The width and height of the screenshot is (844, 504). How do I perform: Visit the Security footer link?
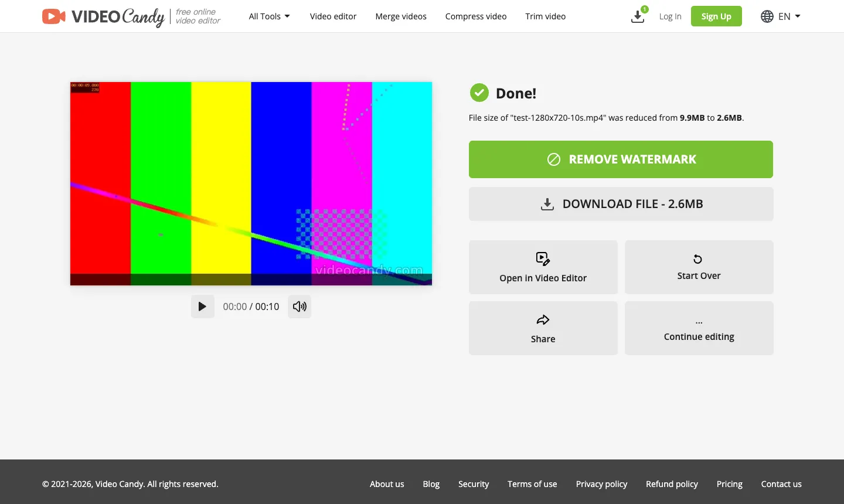(474, 484)
